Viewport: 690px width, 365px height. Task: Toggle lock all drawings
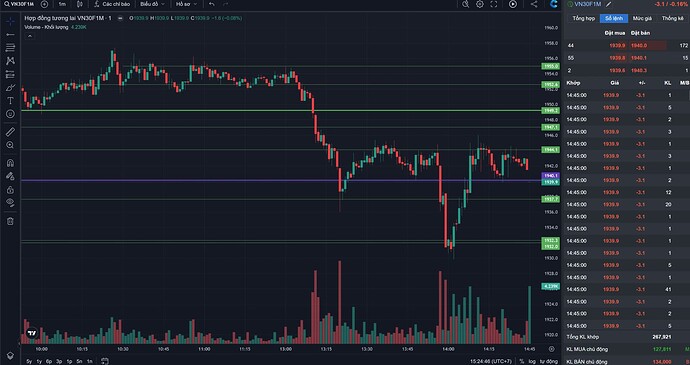coord(10,190)
